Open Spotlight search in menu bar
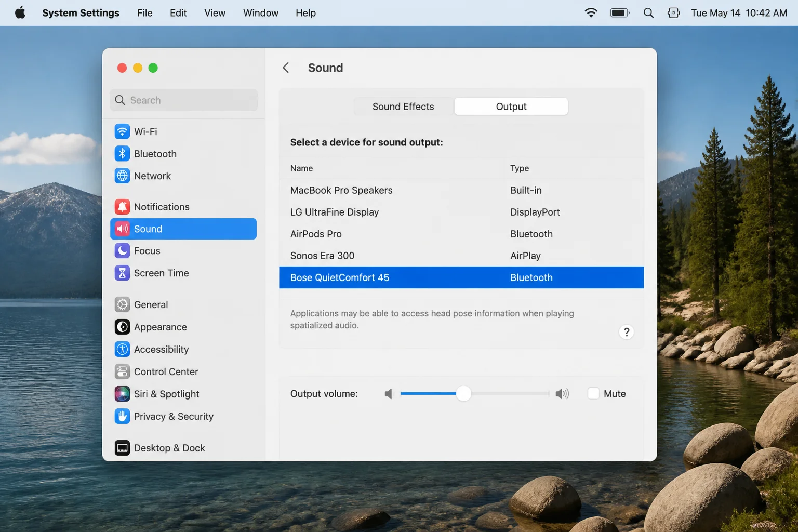The width and height of the screenshot is (798, 532). pyautogui.click(x=648, y=13)
